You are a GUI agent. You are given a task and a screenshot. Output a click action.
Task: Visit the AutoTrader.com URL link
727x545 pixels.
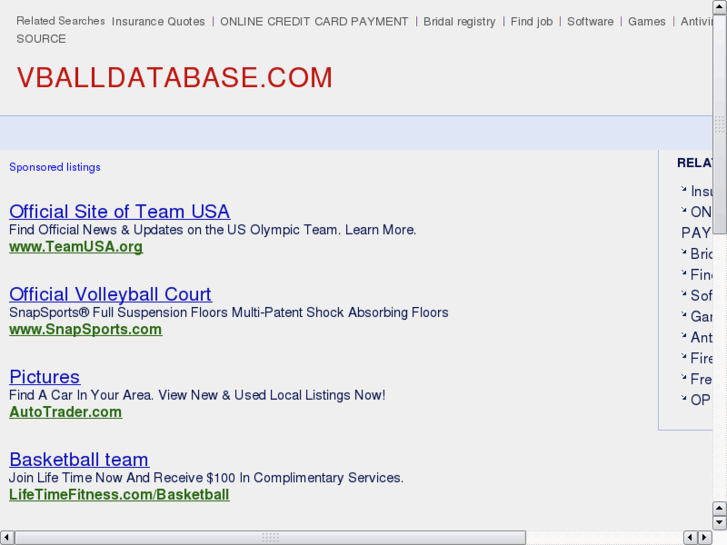(x=66, y=412)
